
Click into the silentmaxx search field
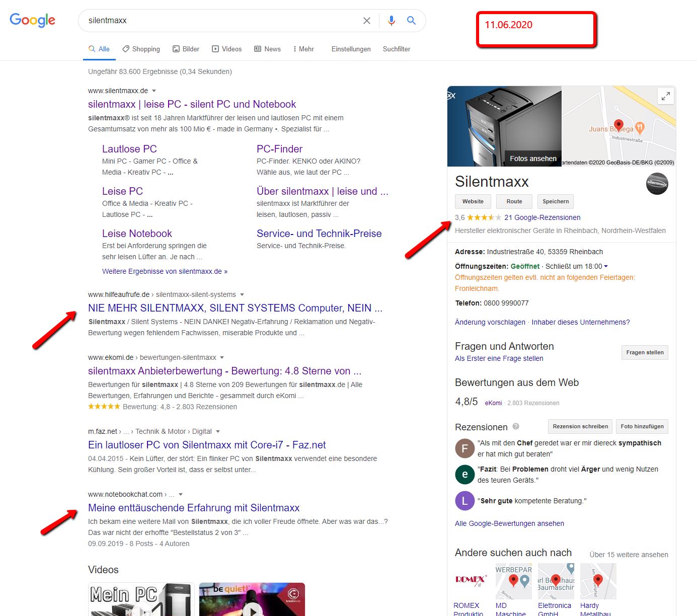click(221, 21)
